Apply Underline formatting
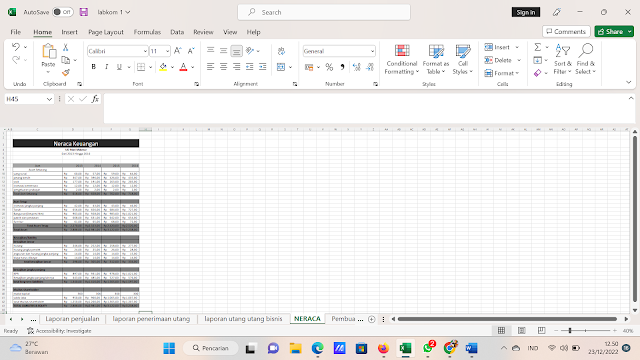Screen dimensions: 640x360 [x=119, y=67]
